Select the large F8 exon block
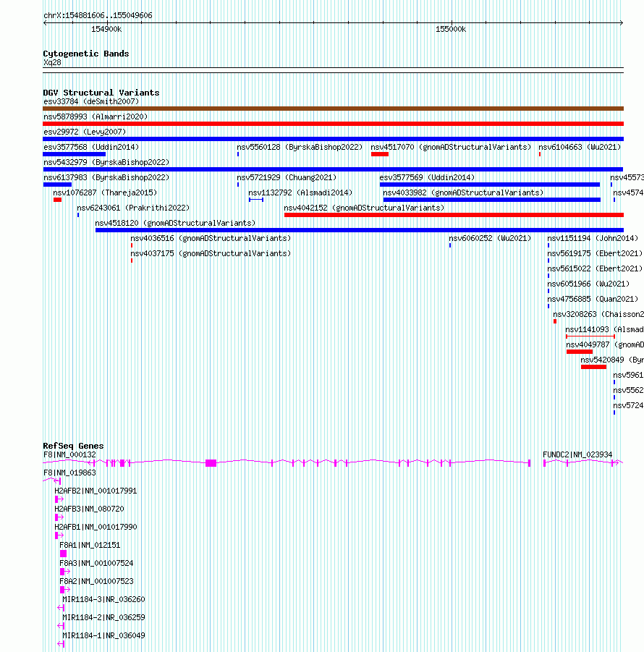Image resolution: width=644 pixels, height=652 pixels. pyautogui.click(x=211, y=463)
